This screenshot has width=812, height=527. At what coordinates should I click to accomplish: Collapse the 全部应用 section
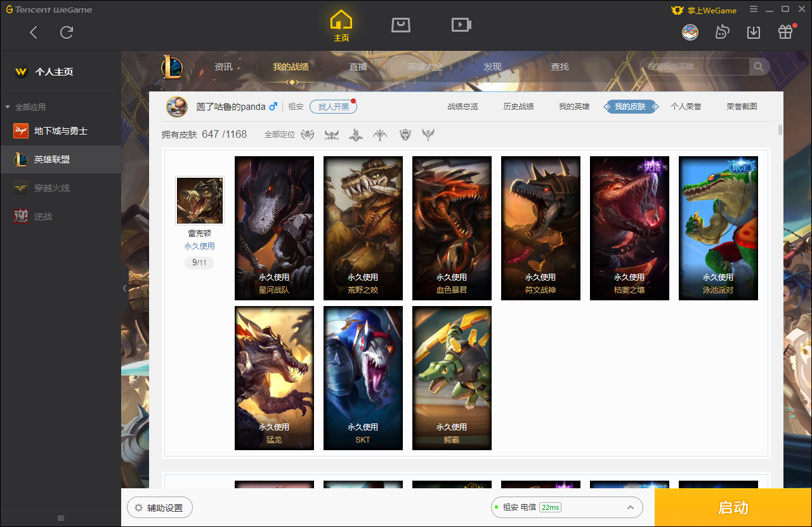point(8,107)
